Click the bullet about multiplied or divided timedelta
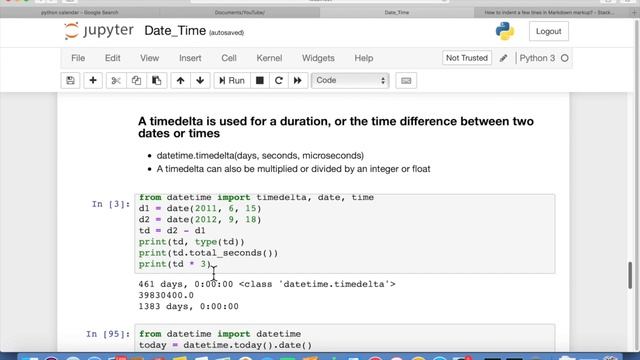Viewport: 640px width, 360px height. [293, 169]
